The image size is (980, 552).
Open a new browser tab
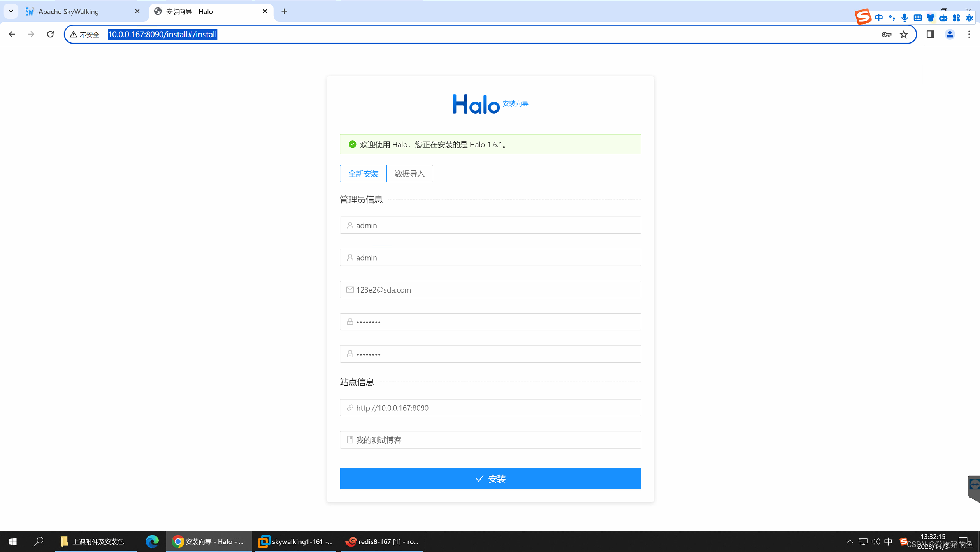[284, 11]
